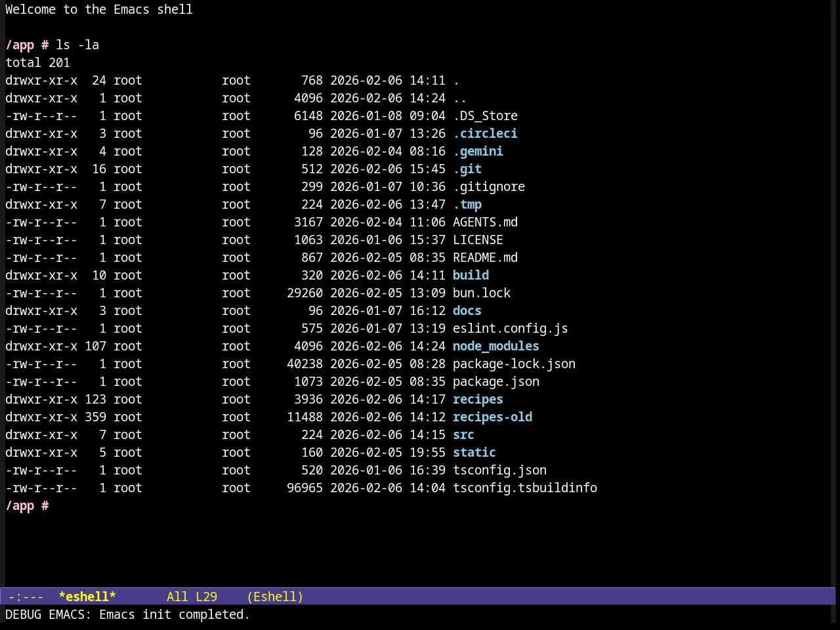
Task: Select the .git directory name
Action: [467, 169]
